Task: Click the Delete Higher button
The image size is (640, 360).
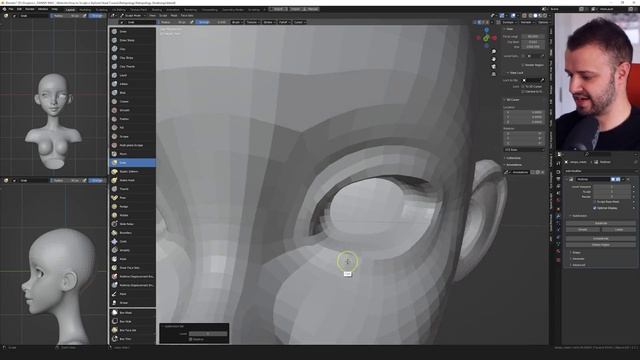Action: 600,244
